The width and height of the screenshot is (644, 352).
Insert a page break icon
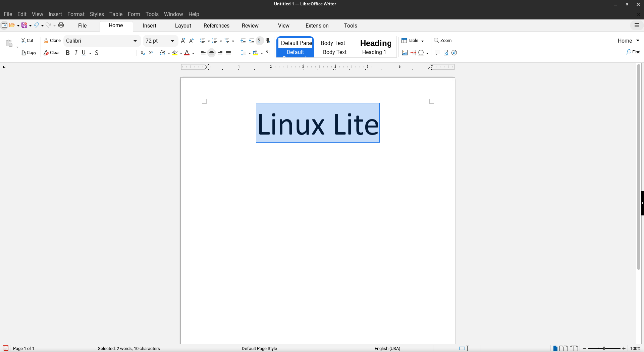[413, 53]
